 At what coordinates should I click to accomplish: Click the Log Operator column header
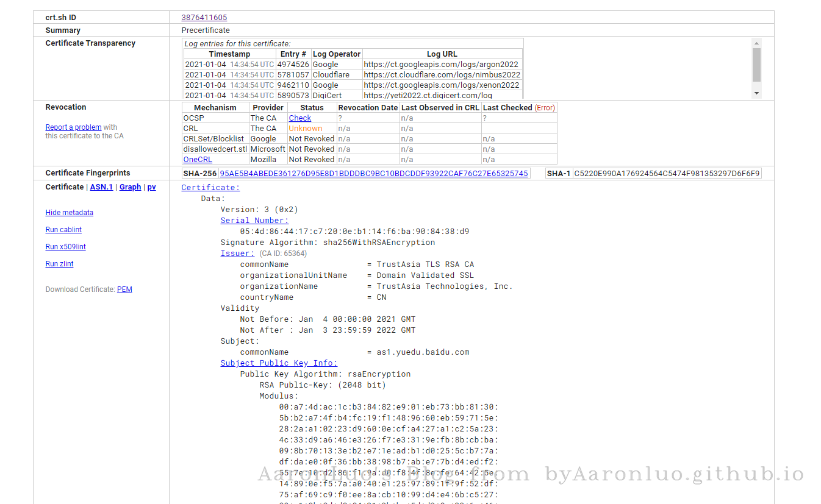tap(337, 54)
